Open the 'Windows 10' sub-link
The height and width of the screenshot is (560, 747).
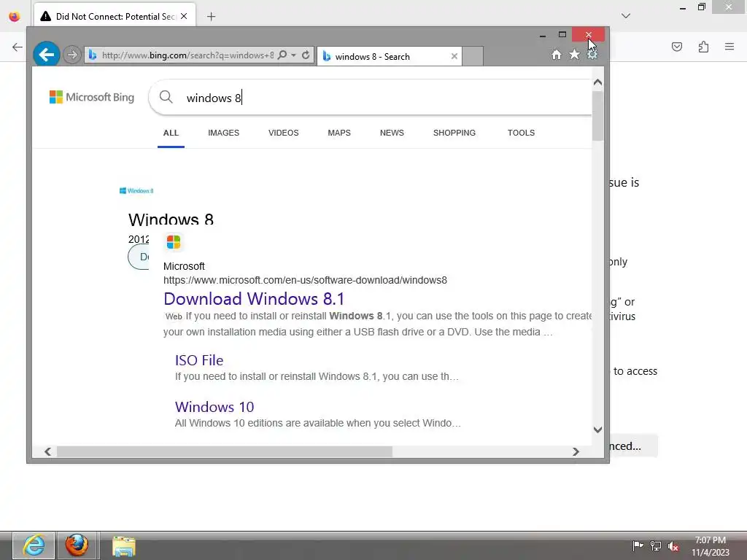point(214,407)
